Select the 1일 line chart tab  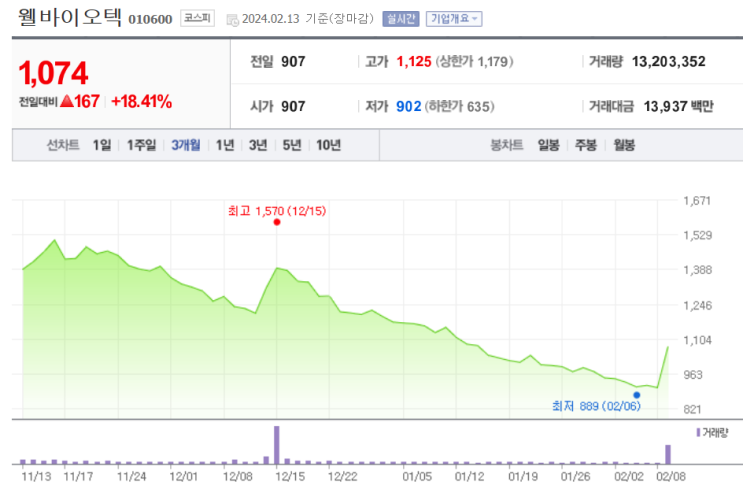coord(102,145)
